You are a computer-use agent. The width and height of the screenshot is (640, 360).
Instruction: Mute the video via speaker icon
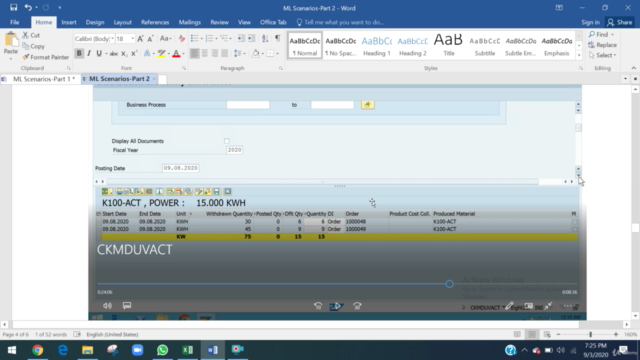click(x=107, y=305)
